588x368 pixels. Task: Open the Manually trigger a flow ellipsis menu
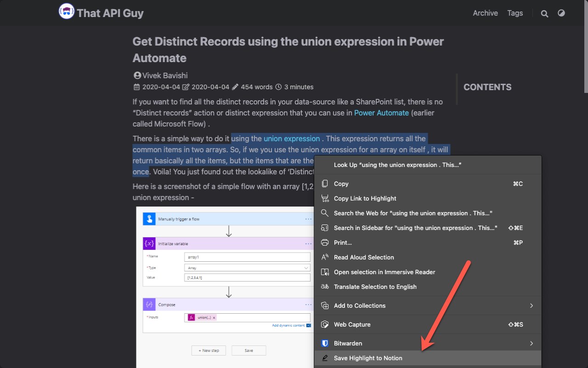[x=308, y=219]
